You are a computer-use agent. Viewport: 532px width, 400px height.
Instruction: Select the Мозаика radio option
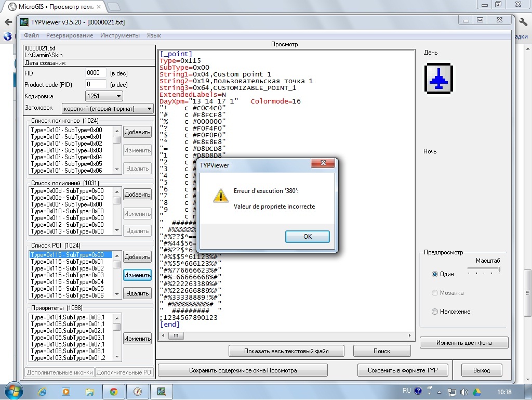click(x=435, y=293)
